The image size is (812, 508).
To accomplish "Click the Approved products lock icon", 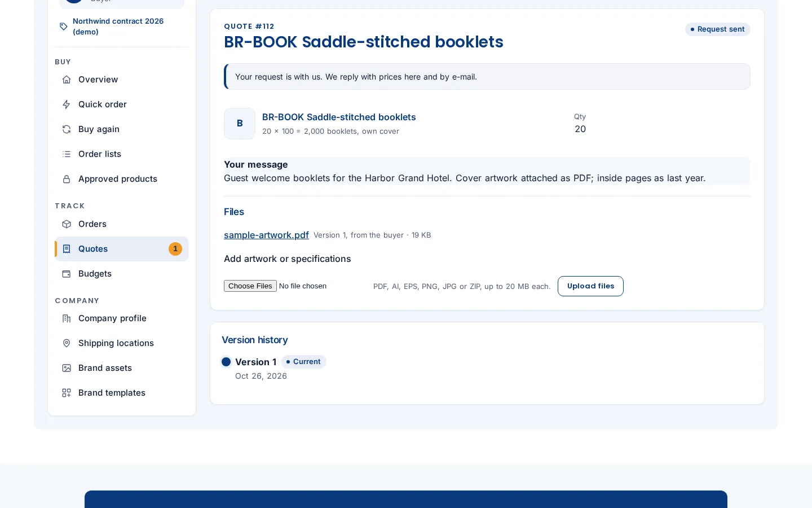I will click(x=67, y=179).
